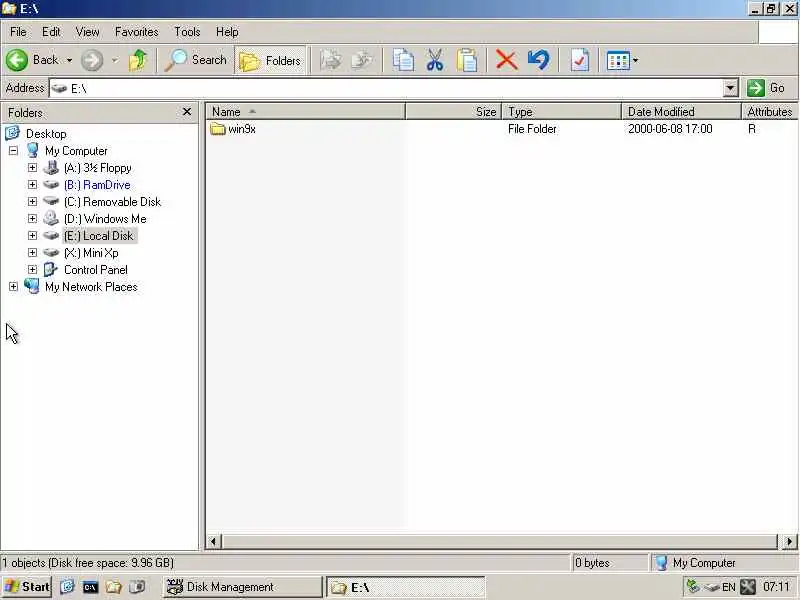
Task: Open the Tools menu
Action: coord(187,32)
